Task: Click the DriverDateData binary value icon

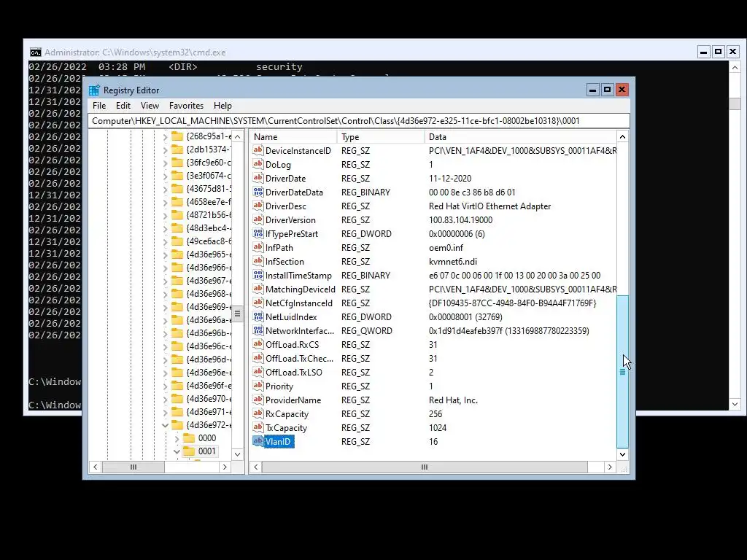Action: (x=258, y=192)
